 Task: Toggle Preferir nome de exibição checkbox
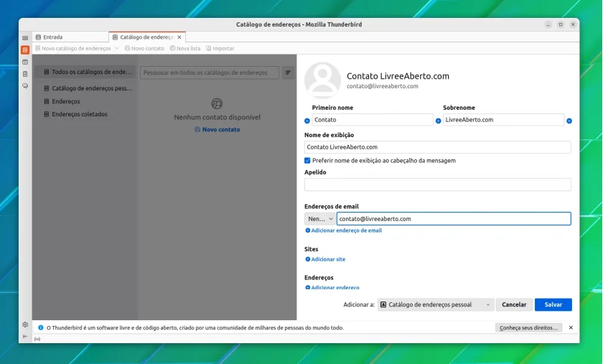point(307,160)
